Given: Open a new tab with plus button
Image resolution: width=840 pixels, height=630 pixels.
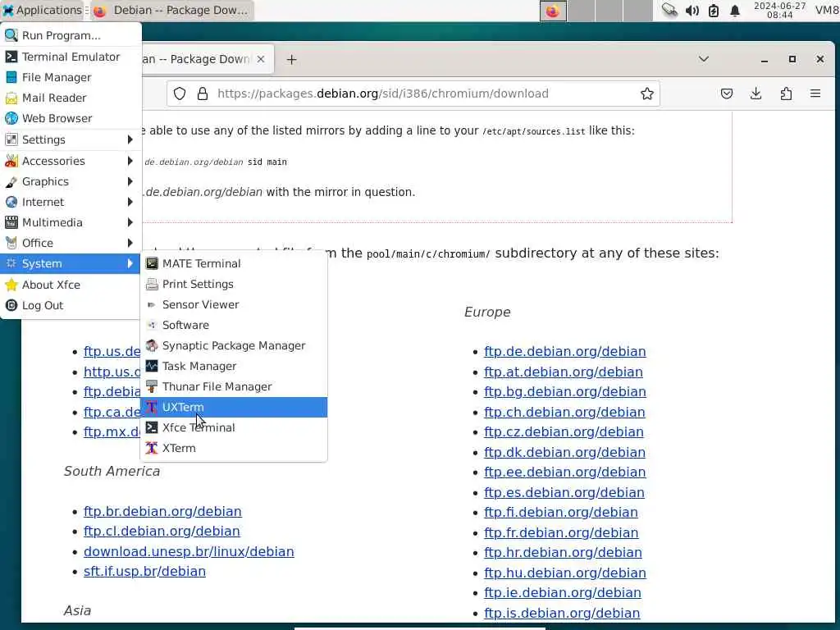Looking at the screenshot, I should (x=291, y=59).
